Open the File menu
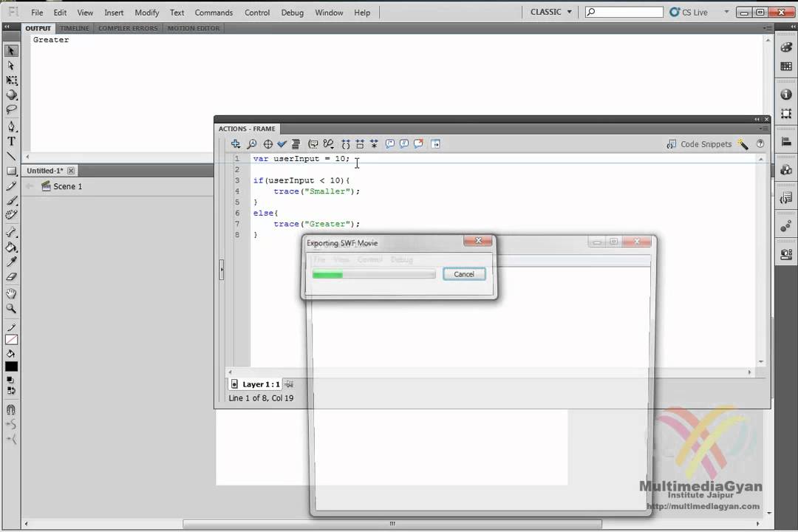 (37, 13)
